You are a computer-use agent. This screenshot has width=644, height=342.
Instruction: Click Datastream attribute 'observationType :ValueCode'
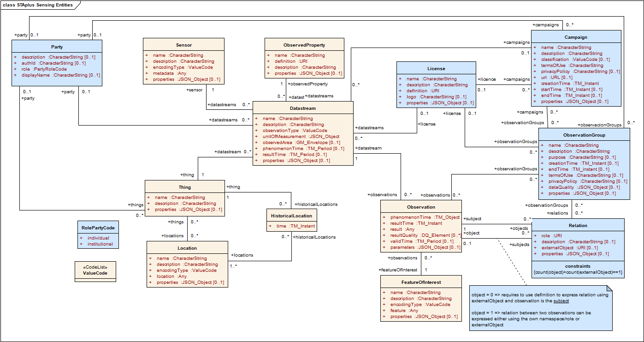pos(295,131)
